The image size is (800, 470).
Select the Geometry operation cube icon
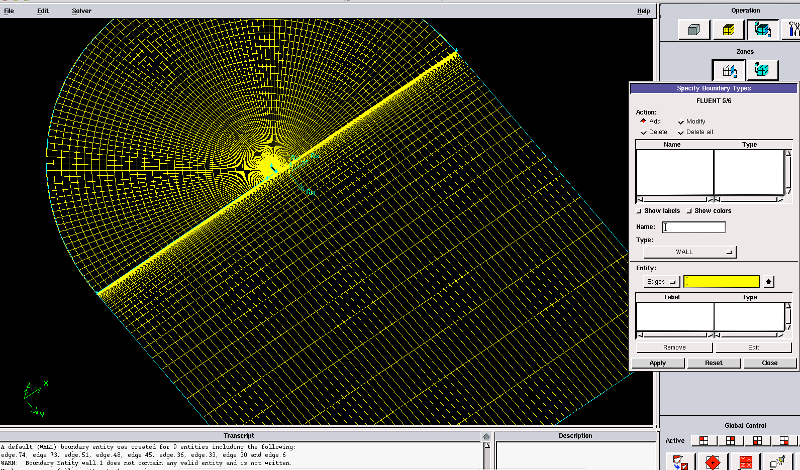[x=694, y=30]
